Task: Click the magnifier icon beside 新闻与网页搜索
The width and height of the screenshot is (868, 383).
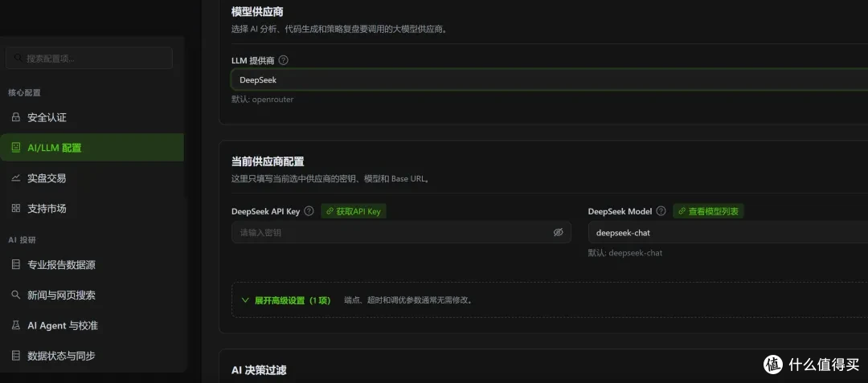Action: pyautogui.click(x=16, y=295)
